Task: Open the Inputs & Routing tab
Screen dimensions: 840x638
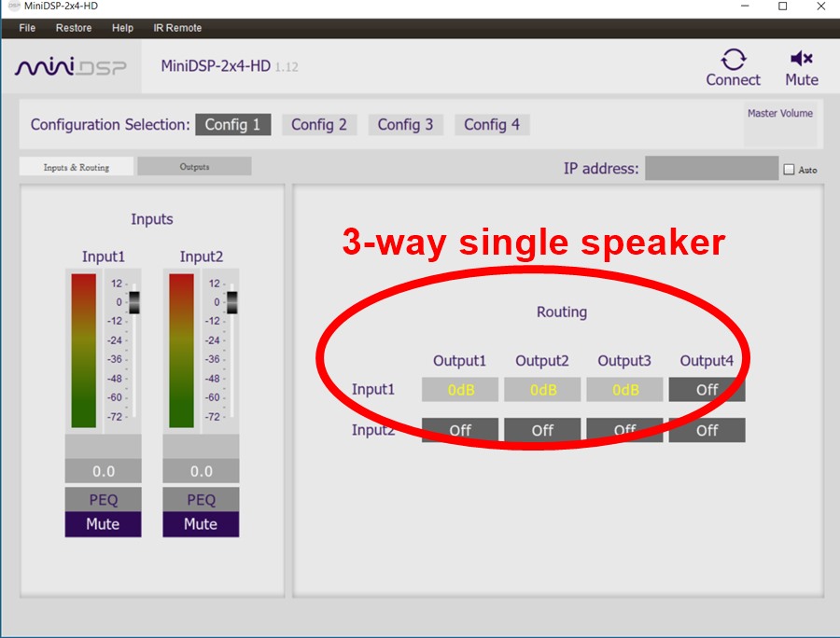Action: pos(77,167)
